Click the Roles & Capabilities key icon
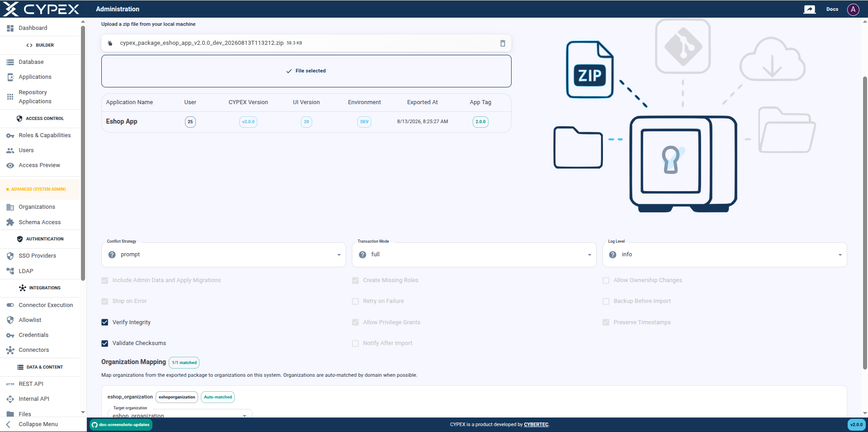The width and height of the screenshot is (868, 432). point(10,135)
